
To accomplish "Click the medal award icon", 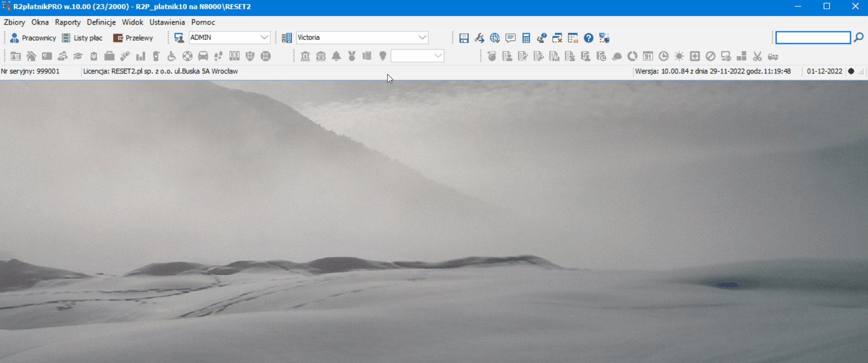I will tap(352, 56).
